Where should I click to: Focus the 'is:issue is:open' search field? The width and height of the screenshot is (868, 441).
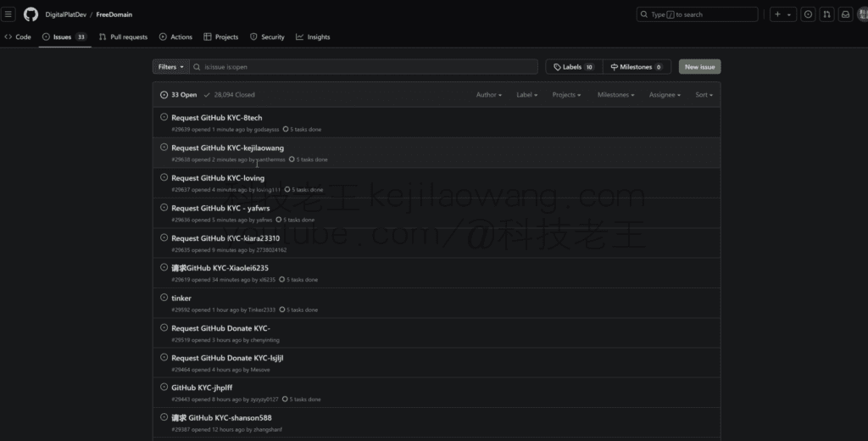(x=364, y=67)
